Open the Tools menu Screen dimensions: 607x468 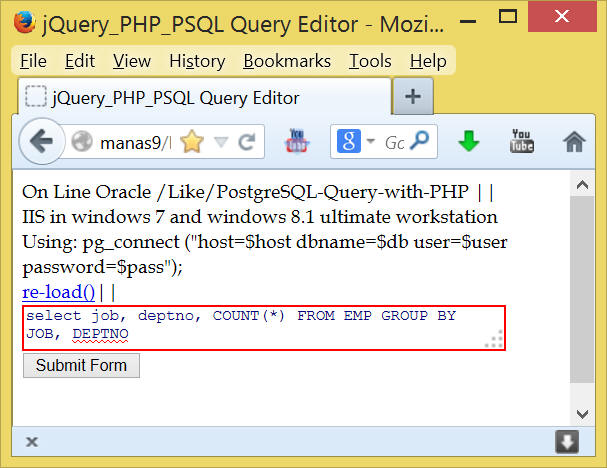tap(370, 61)
